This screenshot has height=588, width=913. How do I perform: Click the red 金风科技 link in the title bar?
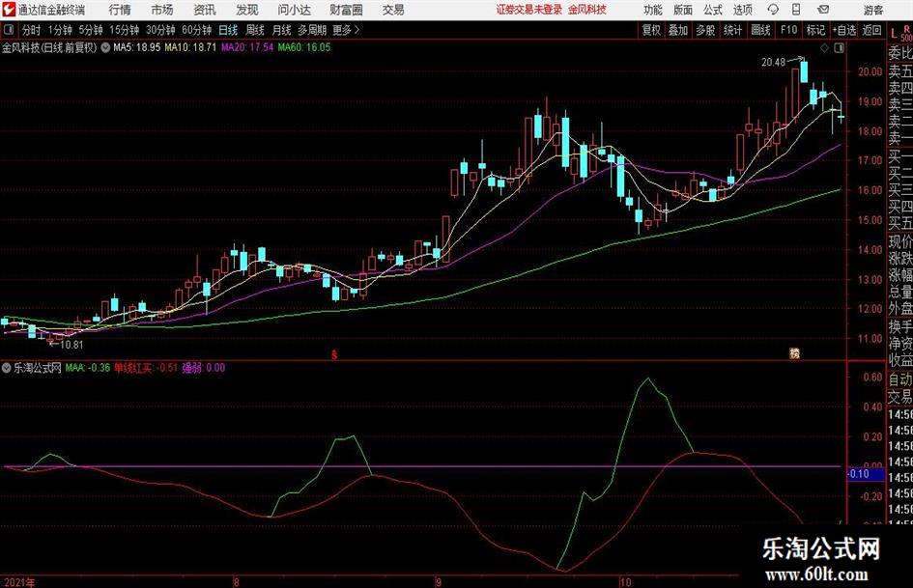click(x=587, y=10)
